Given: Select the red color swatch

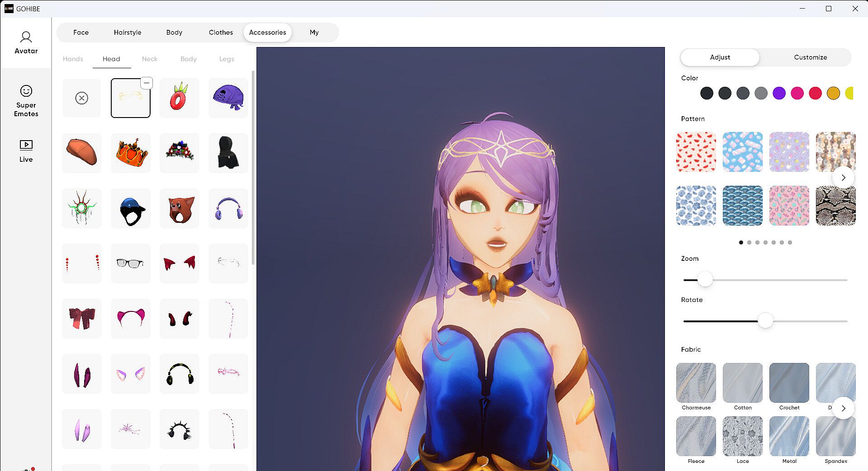Looking at the screenshot, I should (815, 93).
